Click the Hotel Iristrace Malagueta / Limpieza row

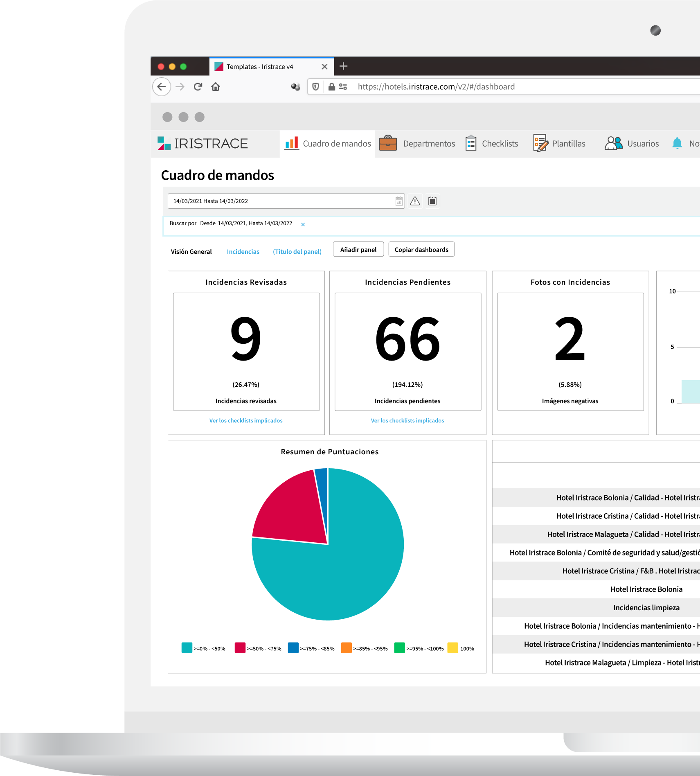[596, 663]
